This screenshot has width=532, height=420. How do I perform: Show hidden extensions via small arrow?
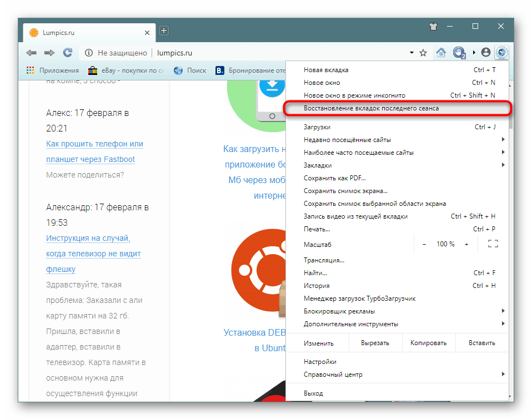[x=474, y=53]
